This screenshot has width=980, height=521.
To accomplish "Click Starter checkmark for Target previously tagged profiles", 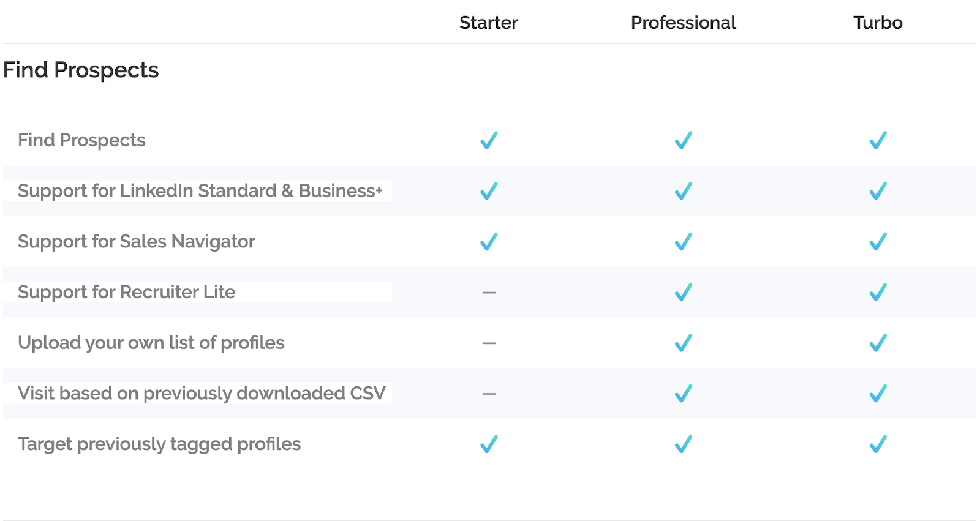I will (489, 444).
